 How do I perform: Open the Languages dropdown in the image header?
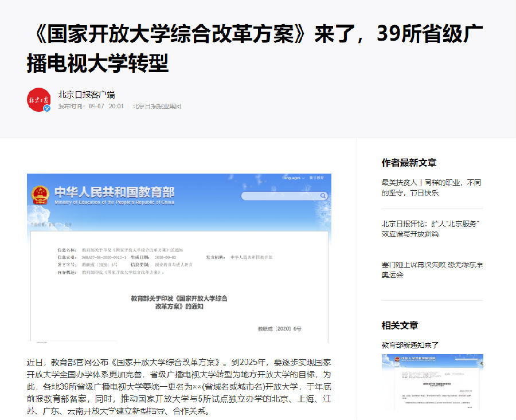tap(292, 178)
